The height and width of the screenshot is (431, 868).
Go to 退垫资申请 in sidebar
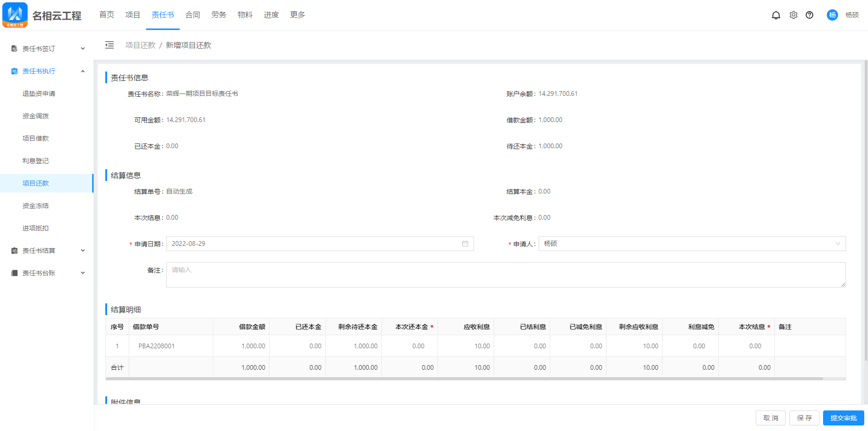point(47,93)
